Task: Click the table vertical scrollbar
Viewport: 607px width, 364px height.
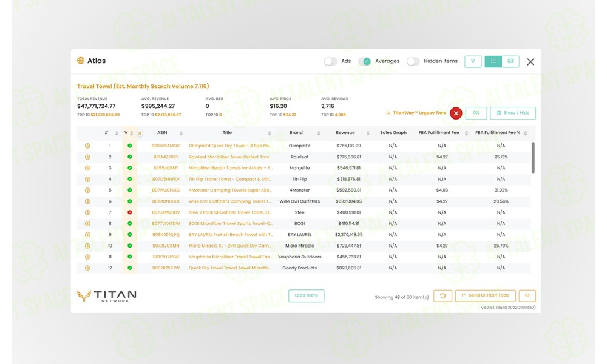Action: click(533, 158)
